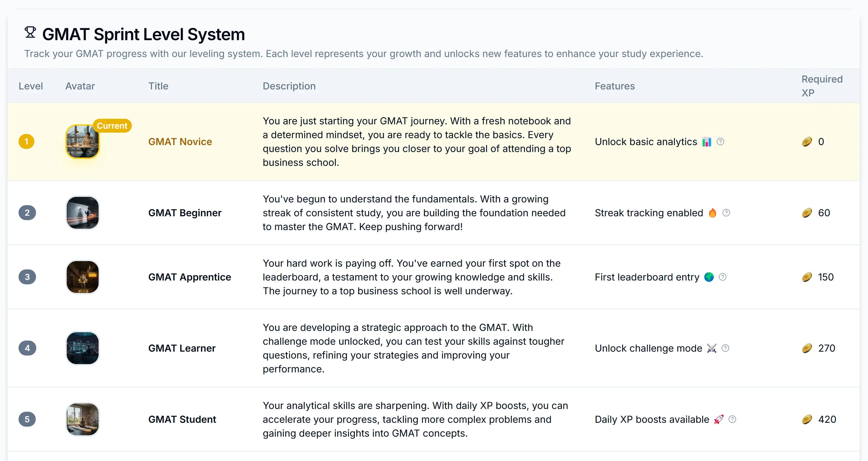Click the GMAT Student avatar thumbnail
This screenshot has height=461, width=868.
pos(83,419)
